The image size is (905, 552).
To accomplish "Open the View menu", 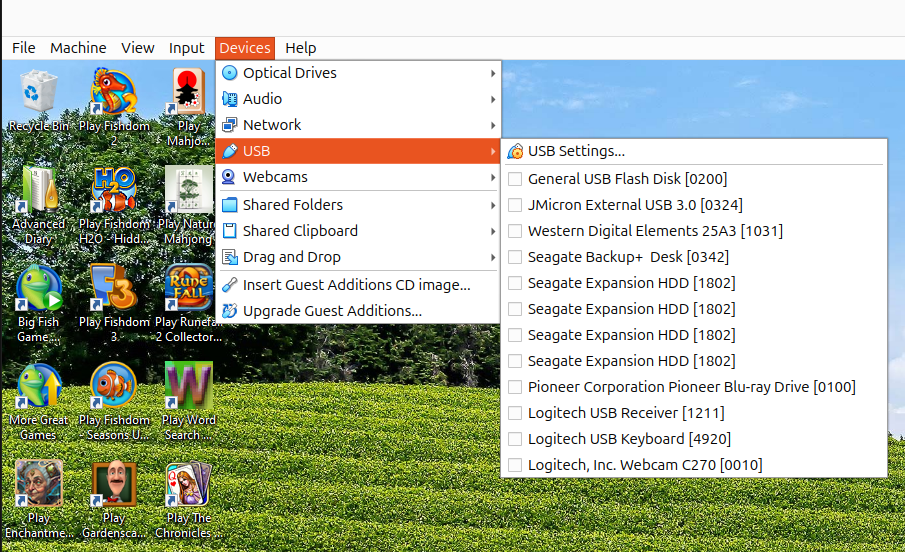I will point(137,48).
